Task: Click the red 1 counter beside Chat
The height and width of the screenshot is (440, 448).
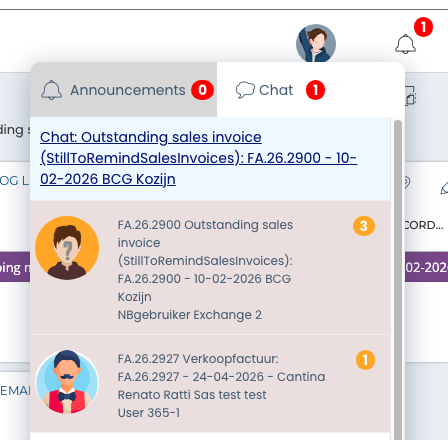Action: [315, 90]
